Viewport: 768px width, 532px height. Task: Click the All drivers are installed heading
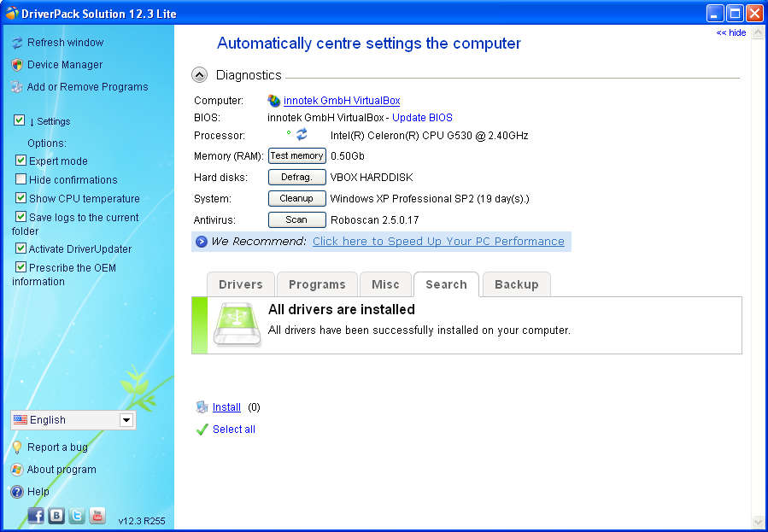click(342, 309)
